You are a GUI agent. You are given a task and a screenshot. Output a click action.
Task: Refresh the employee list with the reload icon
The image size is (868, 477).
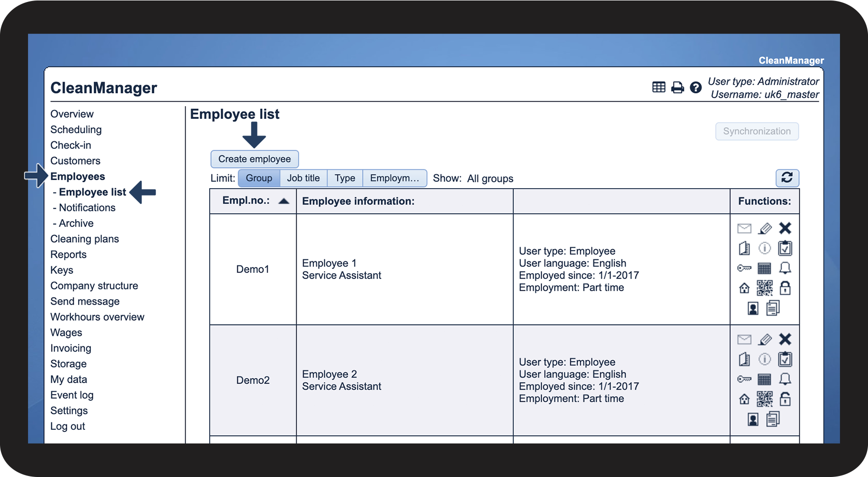pos(787,178)
